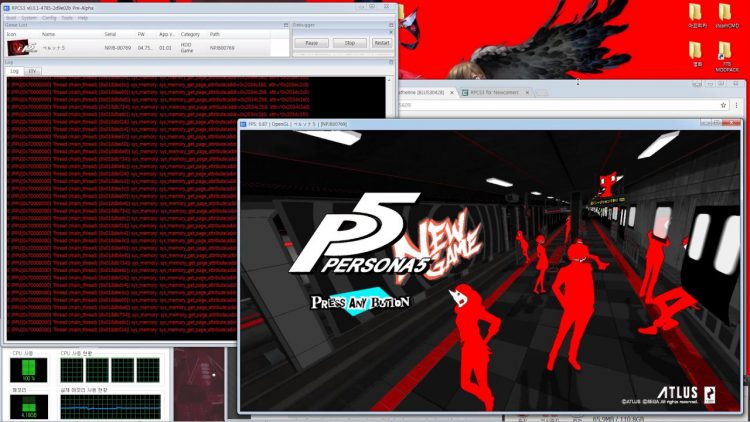Open the System menu
This screenshot has width=750, height=422.
29,17
